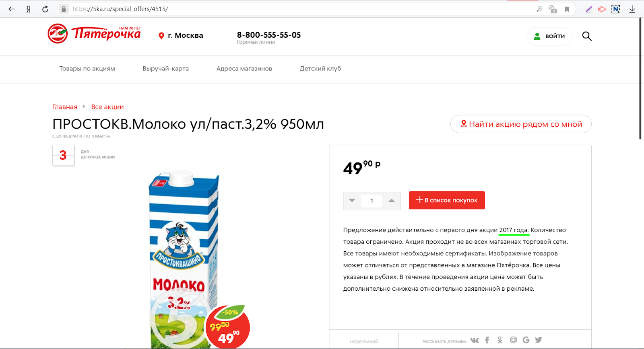
Task: Reload the page with refresh icon
Action: pos(45,9)
